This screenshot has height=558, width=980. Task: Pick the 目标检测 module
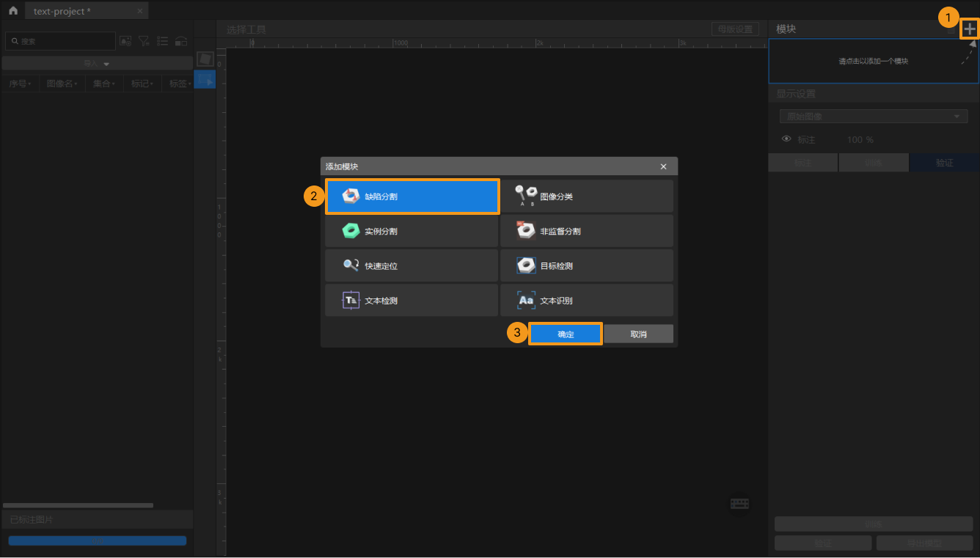click(x=587, y=265)
